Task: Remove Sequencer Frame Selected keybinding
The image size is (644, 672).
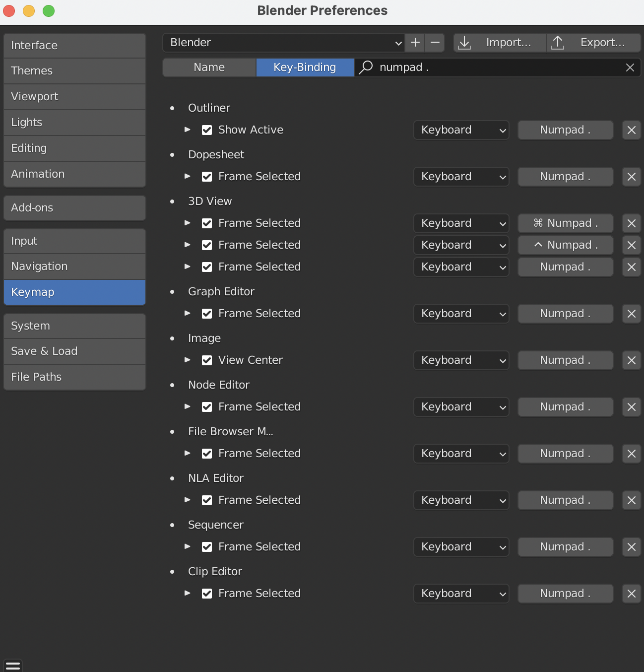Action: tap(632, 547)
